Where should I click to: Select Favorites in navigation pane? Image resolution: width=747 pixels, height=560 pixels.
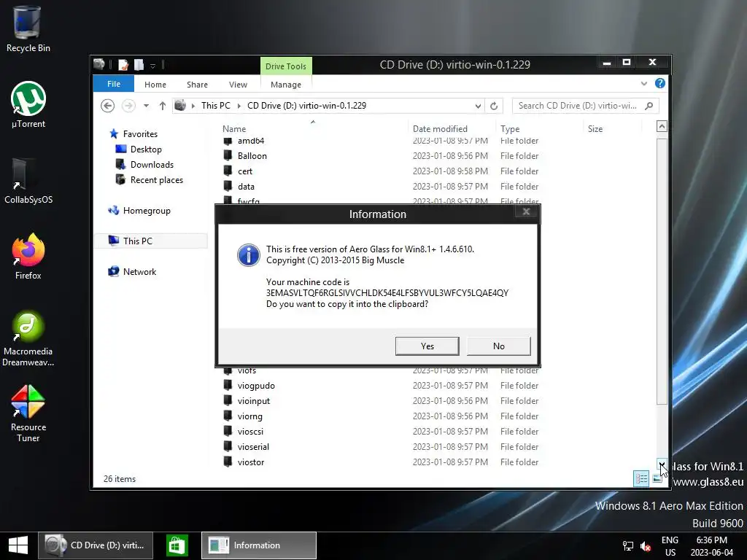click(140, 134)
